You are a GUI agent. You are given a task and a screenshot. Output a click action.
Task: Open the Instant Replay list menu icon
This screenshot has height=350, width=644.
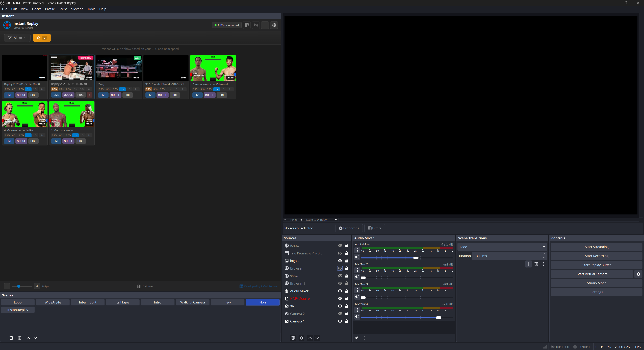click(x=265, y=25)
